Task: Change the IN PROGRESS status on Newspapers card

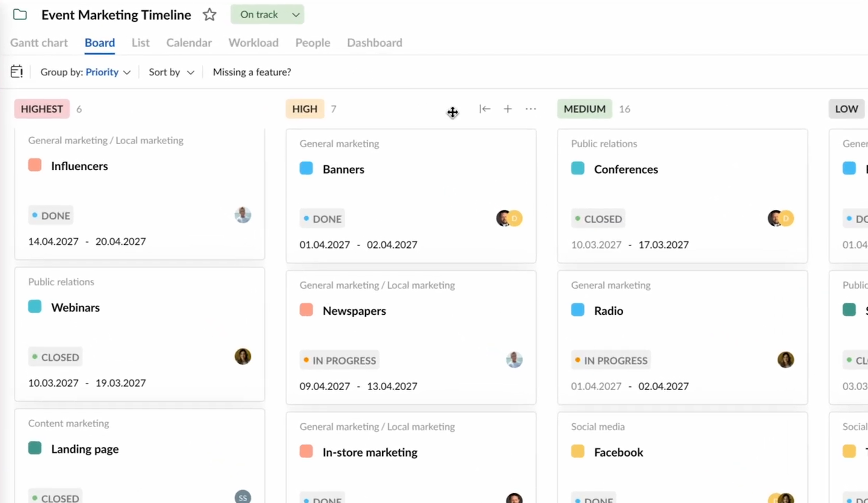Action: click(339, 360)
